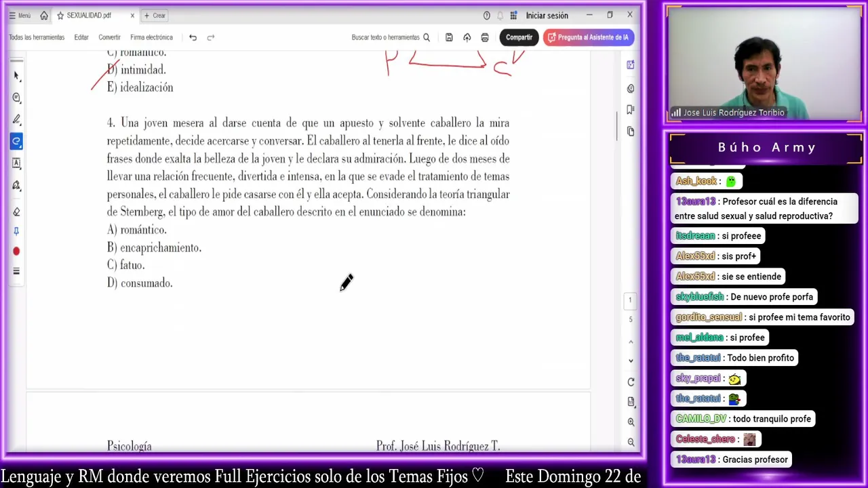The image size is (868, 488).
Task: Open the AI assistant side panel icon
Action: (631, 65)
